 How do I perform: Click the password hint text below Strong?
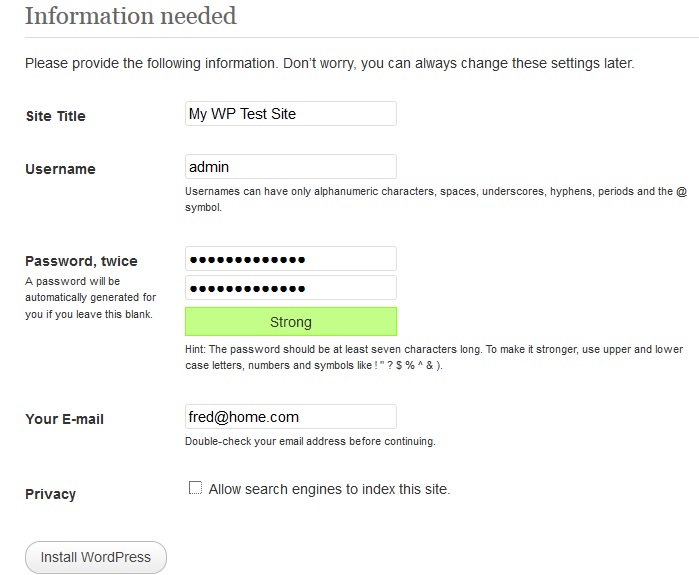coord(433,357)
